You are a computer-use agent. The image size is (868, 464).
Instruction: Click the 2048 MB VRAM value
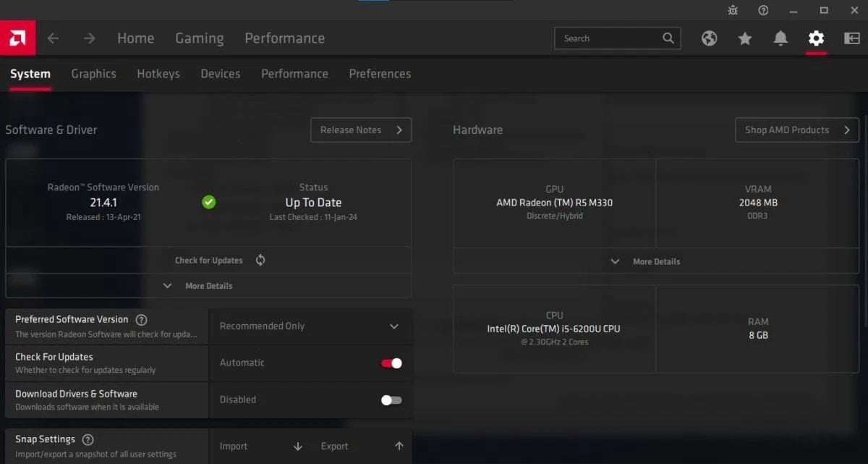coord(758,203)
